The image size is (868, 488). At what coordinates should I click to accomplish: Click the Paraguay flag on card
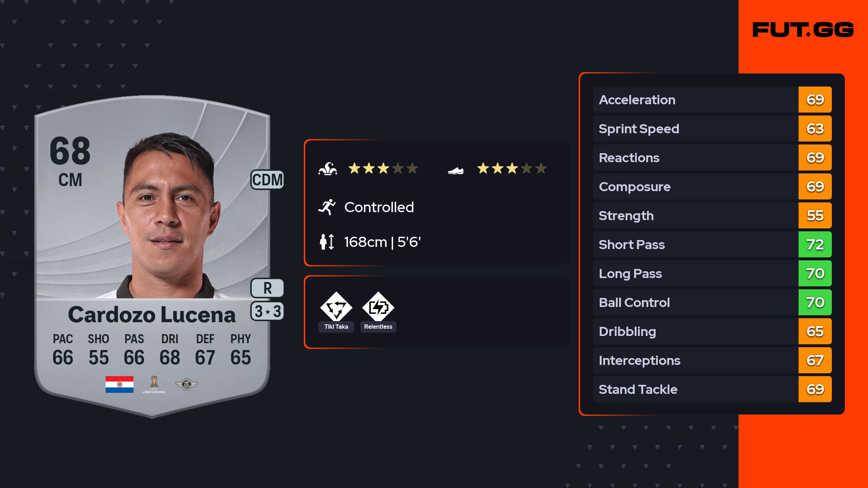(x=119, y=384)
